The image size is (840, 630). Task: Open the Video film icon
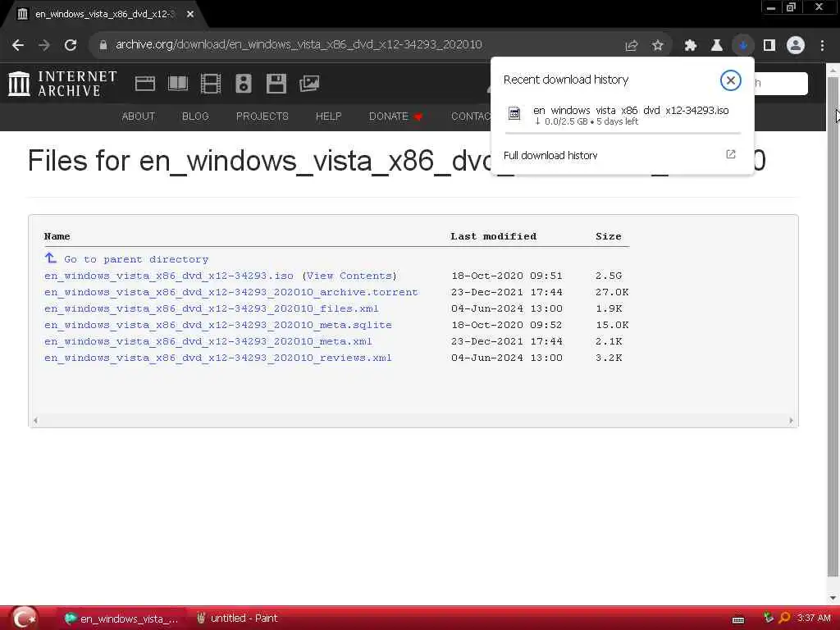click(211, 84)
